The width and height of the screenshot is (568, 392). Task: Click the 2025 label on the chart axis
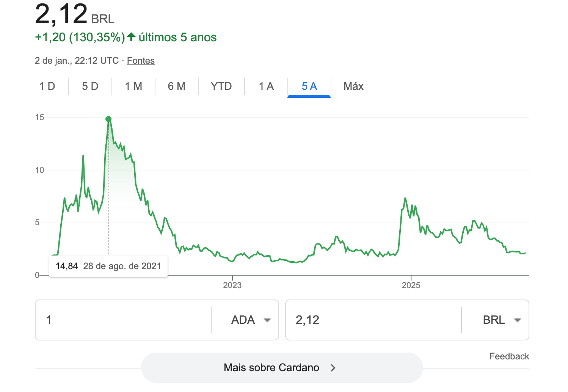411,285
